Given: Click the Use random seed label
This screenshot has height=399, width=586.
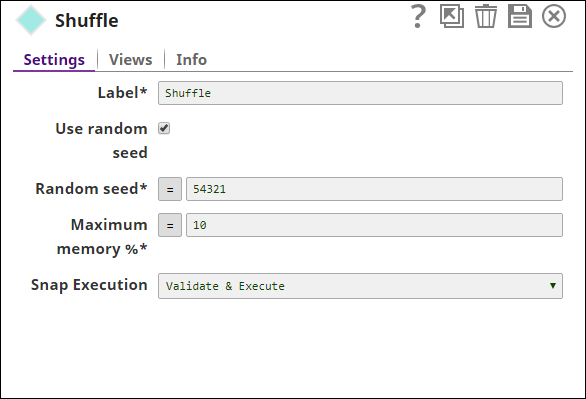Looking at the screenshot, I should [101, 140].
